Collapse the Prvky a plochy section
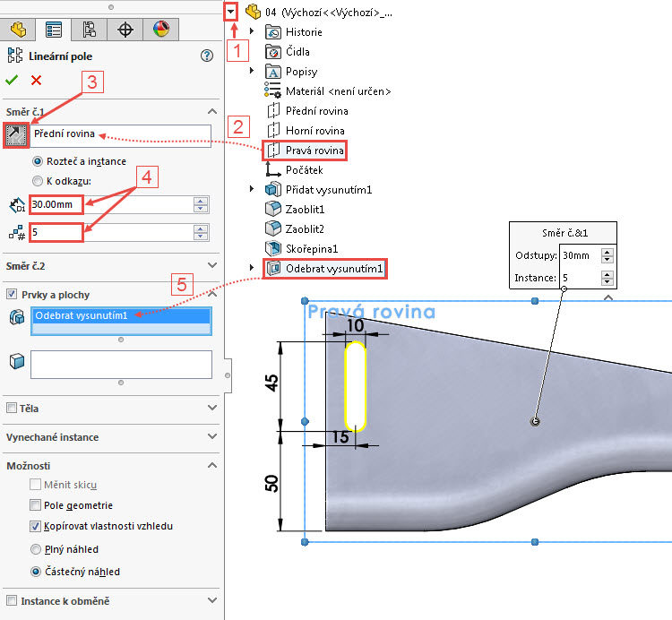This screenshot has height=620, width=672. [212, 295]
